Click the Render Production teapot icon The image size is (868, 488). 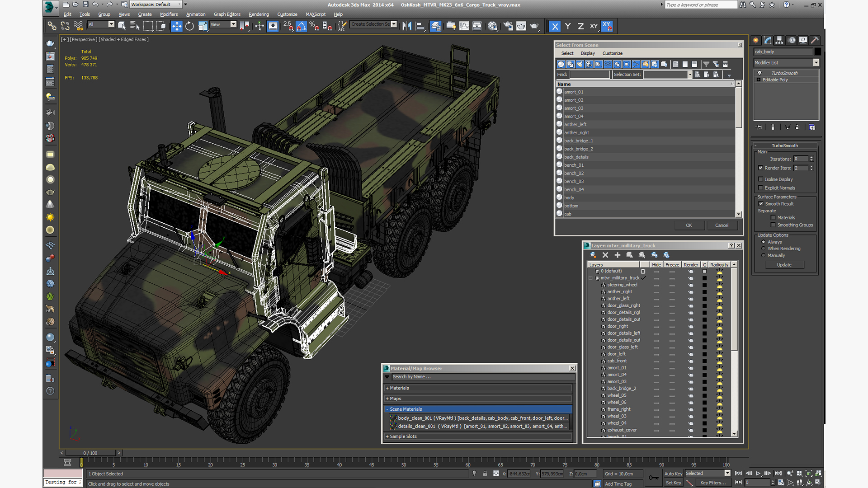click(534, 26)
